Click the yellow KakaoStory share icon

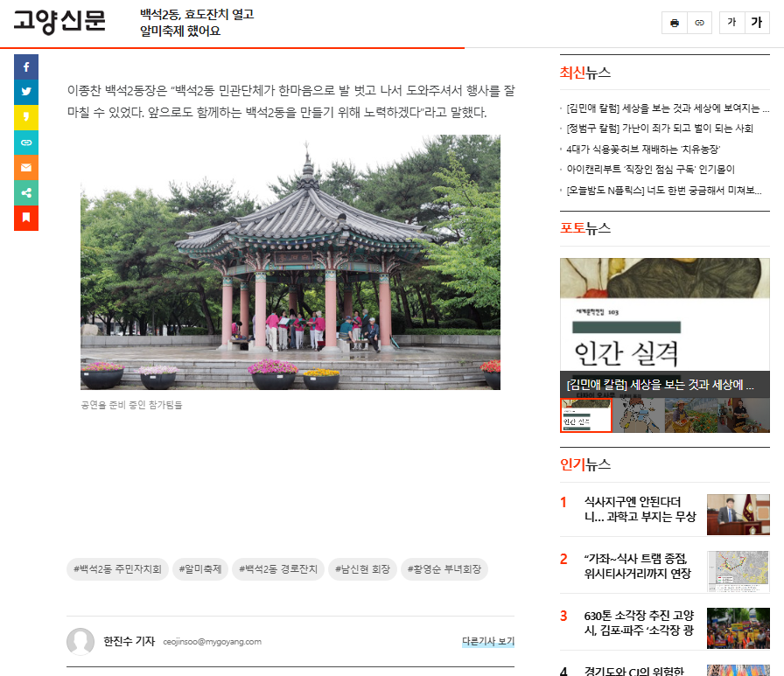[26, 117]
